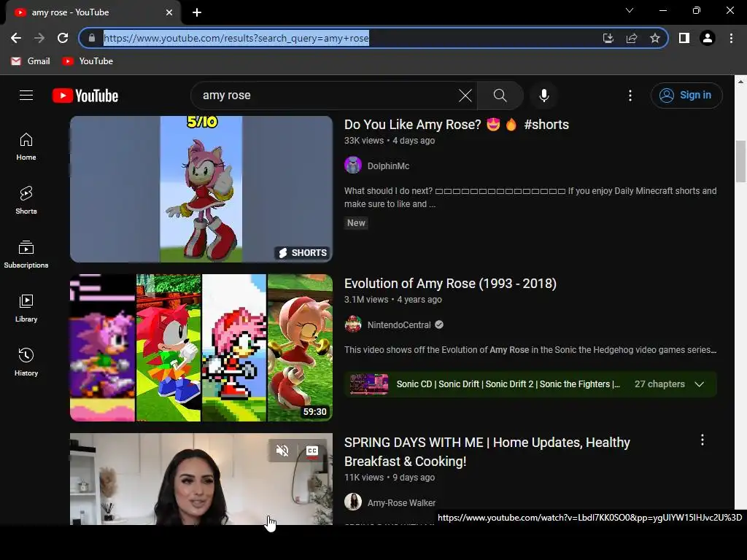Open Gmail bookmark

coord(30,61)
